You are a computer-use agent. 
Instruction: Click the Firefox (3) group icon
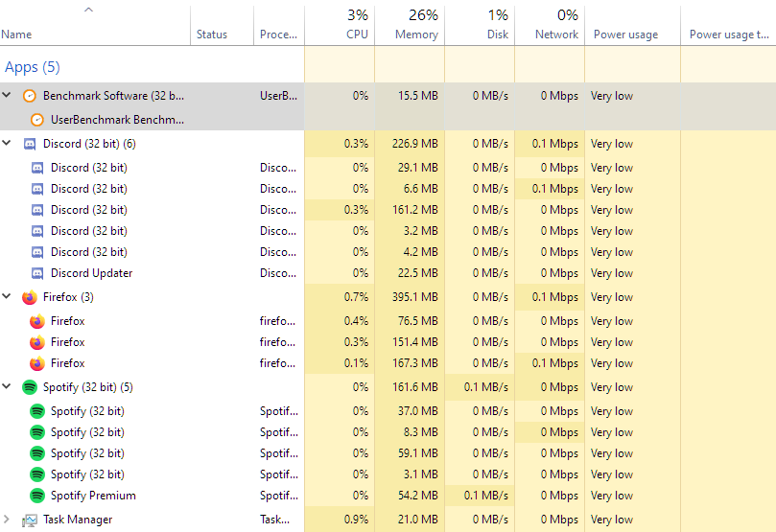[x=30, y=297]
